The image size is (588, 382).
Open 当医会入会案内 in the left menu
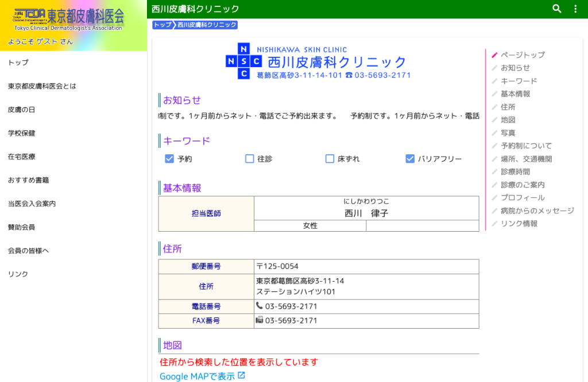32,204
